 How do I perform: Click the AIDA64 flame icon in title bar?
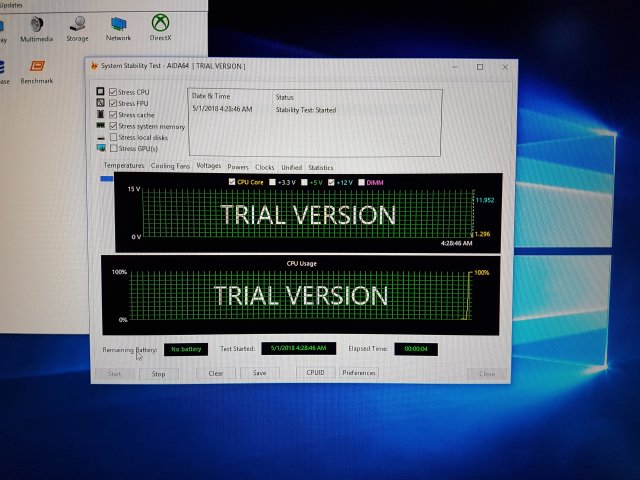(x=94, y=66)
